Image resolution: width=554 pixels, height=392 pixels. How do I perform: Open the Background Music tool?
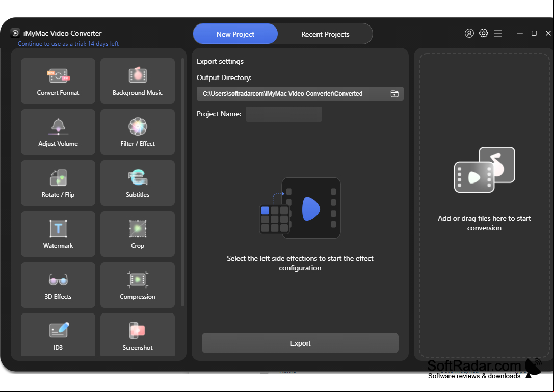tap(138, 81)
